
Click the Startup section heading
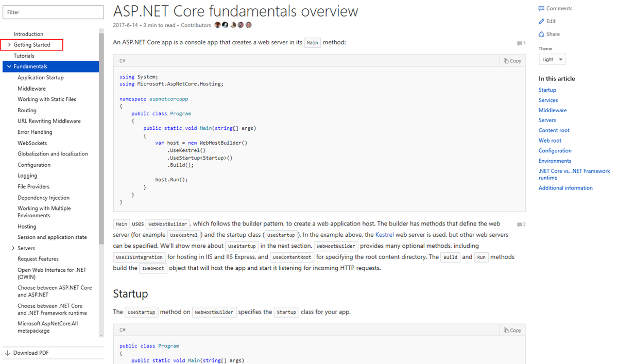point(130,294)
